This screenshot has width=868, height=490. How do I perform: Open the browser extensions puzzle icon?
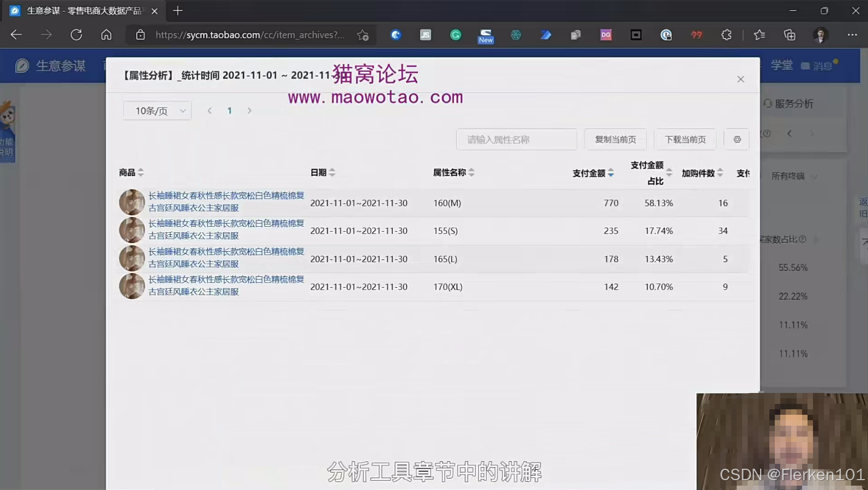coord(726,35)
